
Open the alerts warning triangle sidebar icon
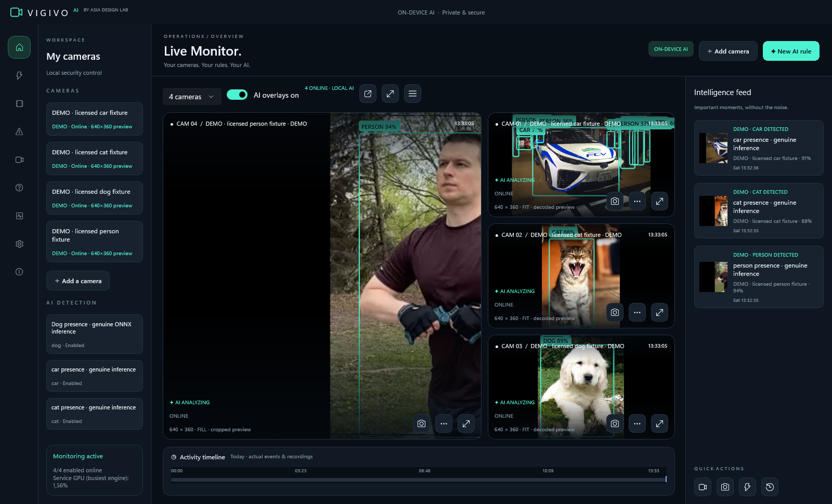pos(19,131)
